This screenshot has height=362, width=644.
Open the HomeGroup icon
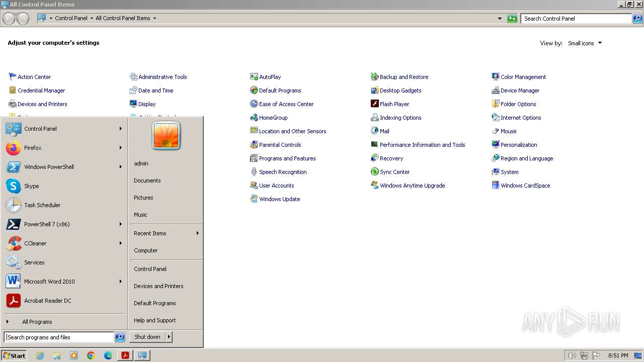[x=254, y=118]
